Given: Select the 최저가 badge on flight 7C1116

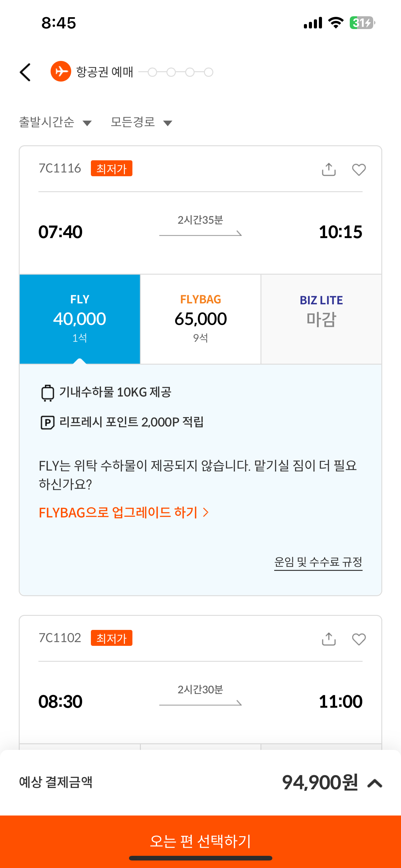Looking at the screenshot, I should coord(112,168).
